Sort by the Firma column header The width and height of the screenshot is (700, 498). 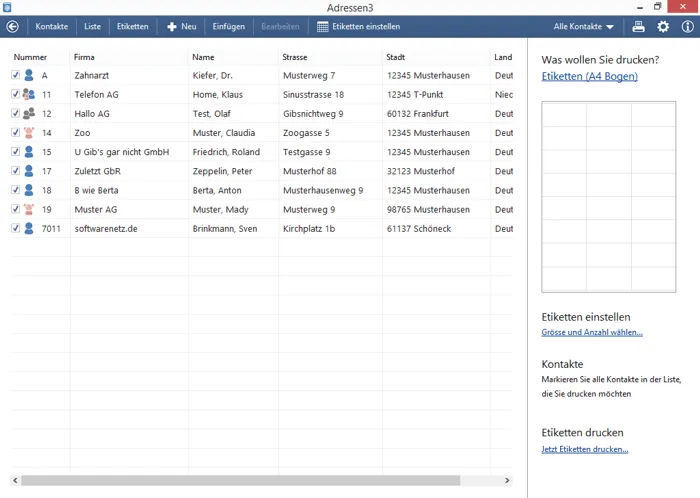click(84, 57)
